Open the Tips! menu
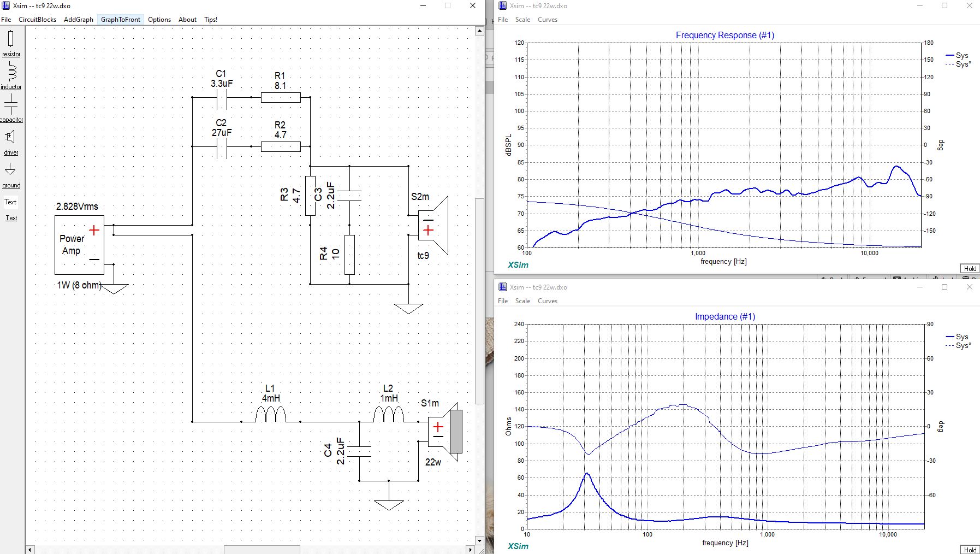 coord(211,20)
